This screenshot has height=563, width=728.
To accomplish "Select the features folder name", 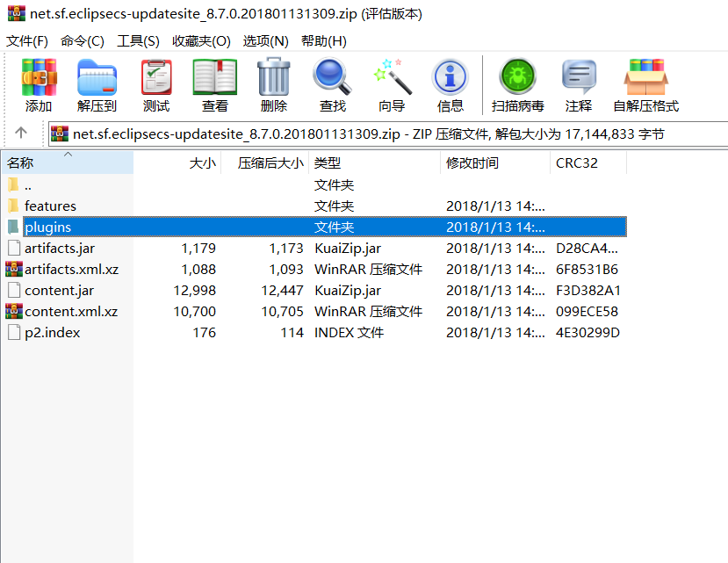I will point(50,206).
